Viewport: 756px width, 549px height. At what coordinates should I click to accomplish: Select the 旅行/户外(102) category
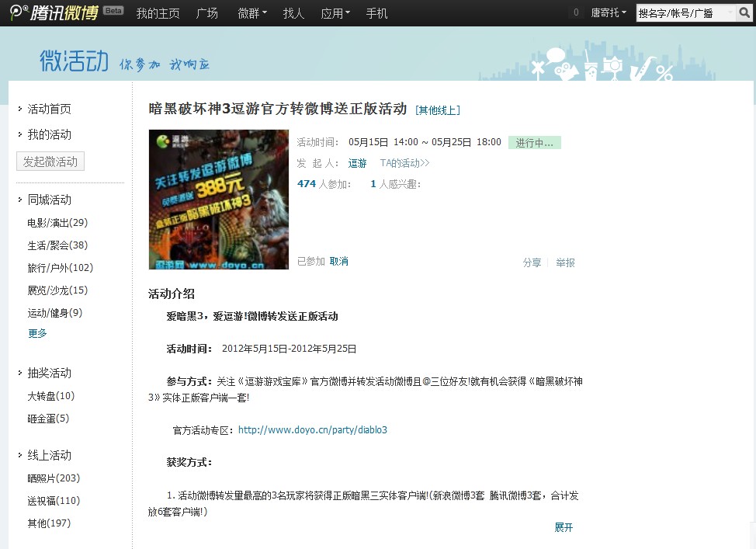(61, 268)
